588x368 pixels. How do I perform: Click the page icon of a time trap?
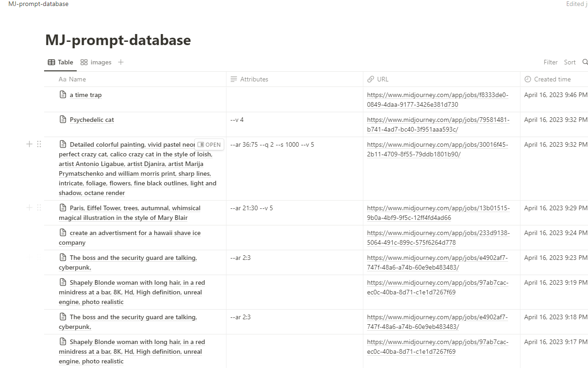tap(63, 95)
